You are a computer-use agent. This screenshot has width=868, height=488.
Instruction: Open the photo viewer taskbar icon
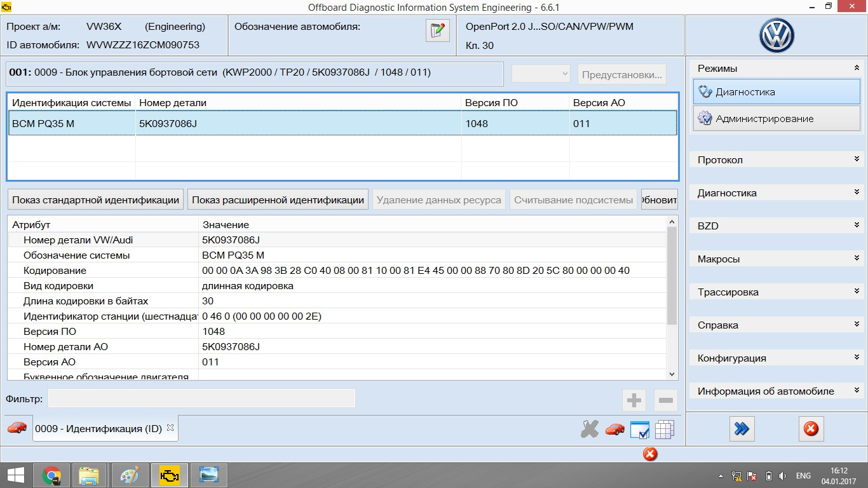pyautogui.click(x=208, y=475)
